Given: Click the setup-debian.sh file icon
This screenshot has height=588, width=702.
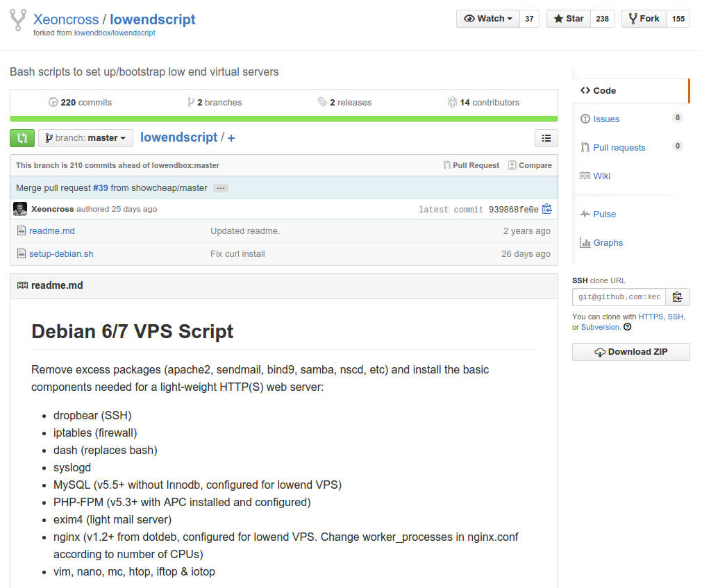Looking at the screenshot, I should point(21,253).
